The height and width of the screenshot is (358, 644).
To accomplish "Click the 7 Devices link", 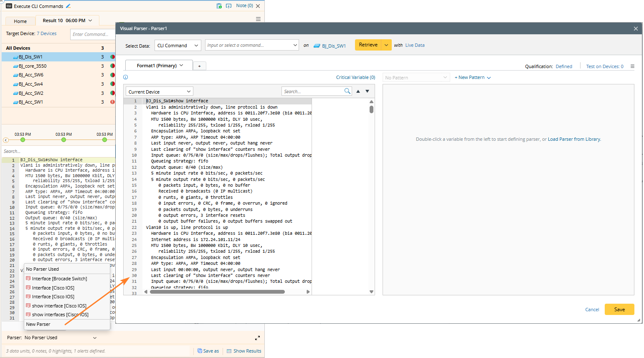I will 46,33.
